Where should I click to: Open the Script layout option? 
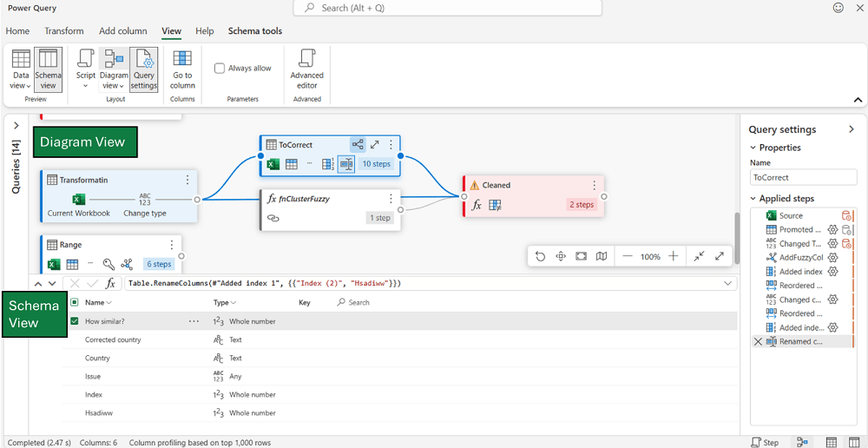[x=86, y=69]
